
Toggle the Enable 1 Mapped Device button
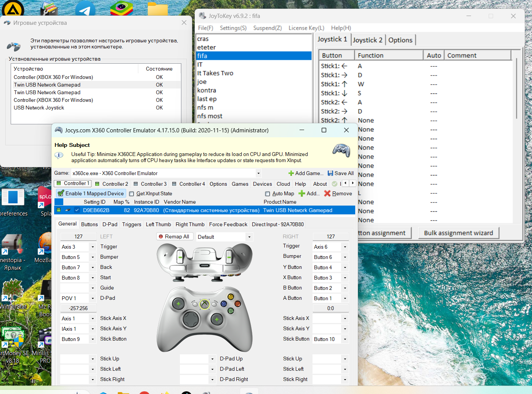(91, 193)
